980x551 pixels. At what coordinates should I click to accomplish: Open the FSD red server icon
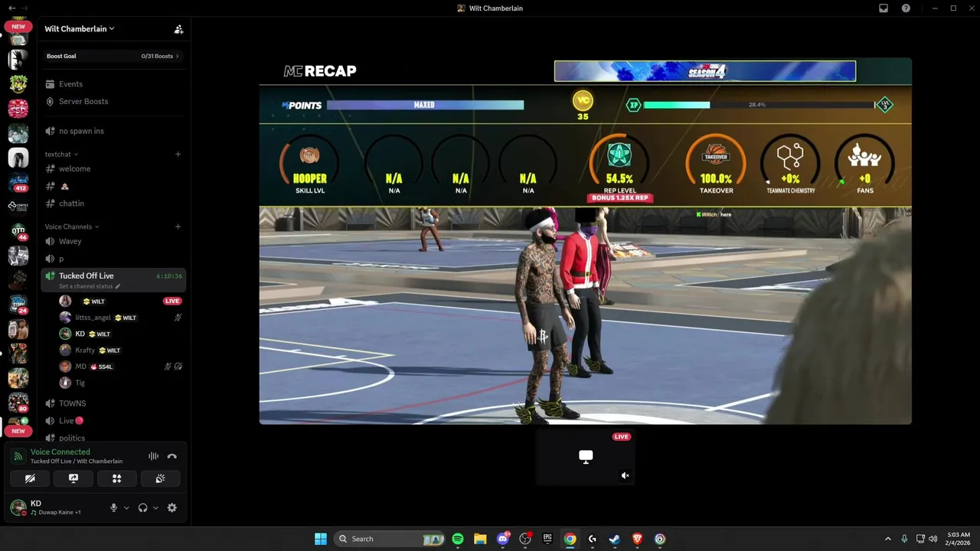[18, 109]
